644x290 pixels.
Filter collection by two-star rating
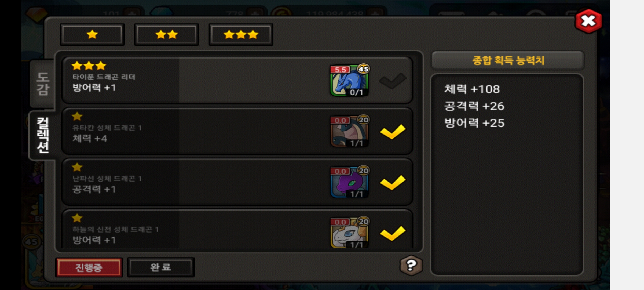[166, 34]
